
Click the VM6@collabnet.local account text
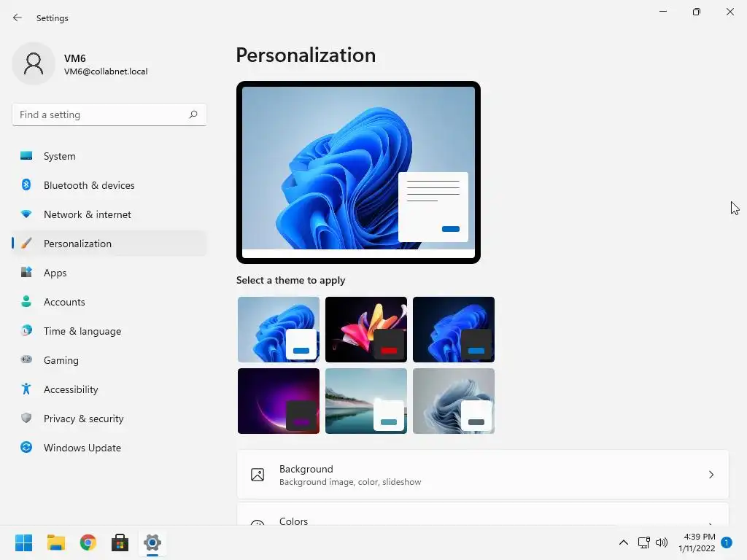[106, 71]
